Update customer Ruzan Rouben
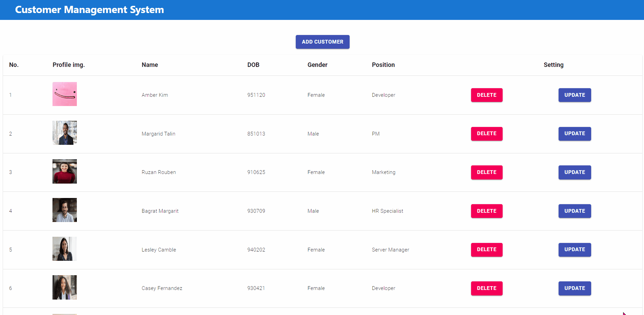644x315 pixels. 575,172
